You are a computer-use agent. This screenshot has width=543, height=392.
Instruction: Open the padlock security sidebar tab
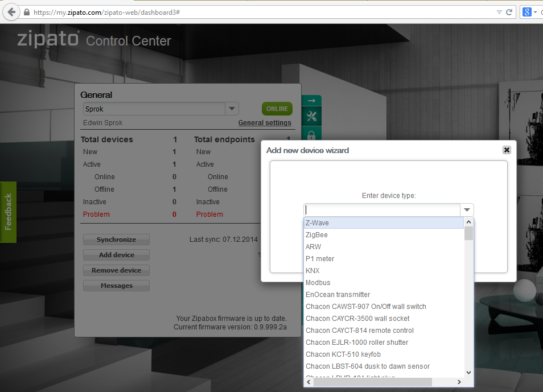312,134
